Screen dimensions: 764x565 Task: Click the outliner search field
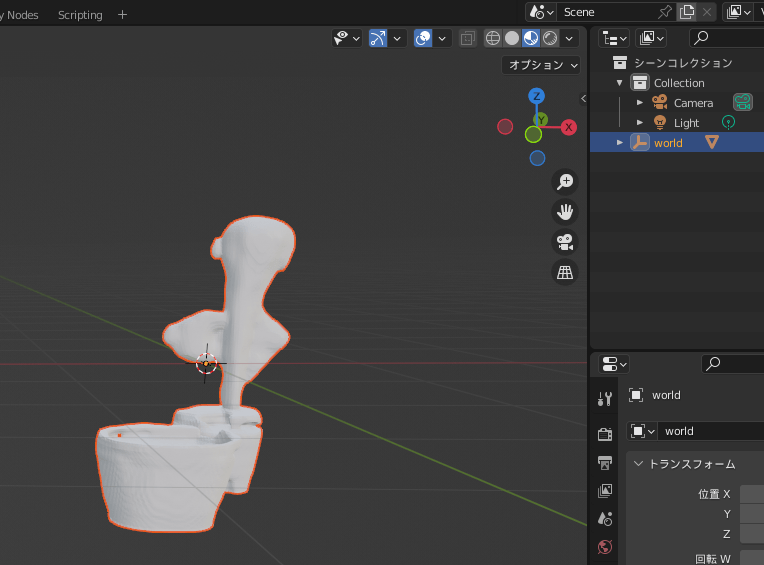click(x=727, y=38)
